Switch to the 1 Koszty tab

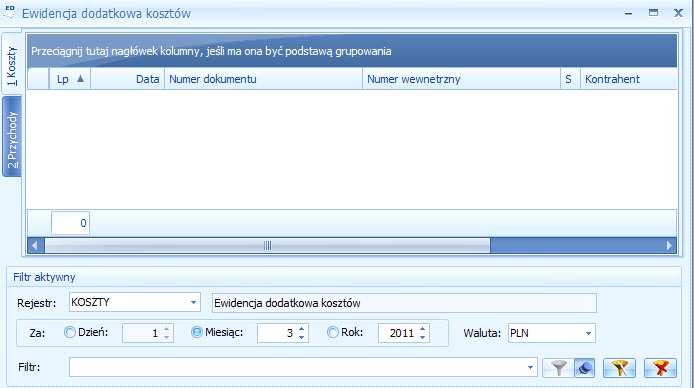click(12, 65)
